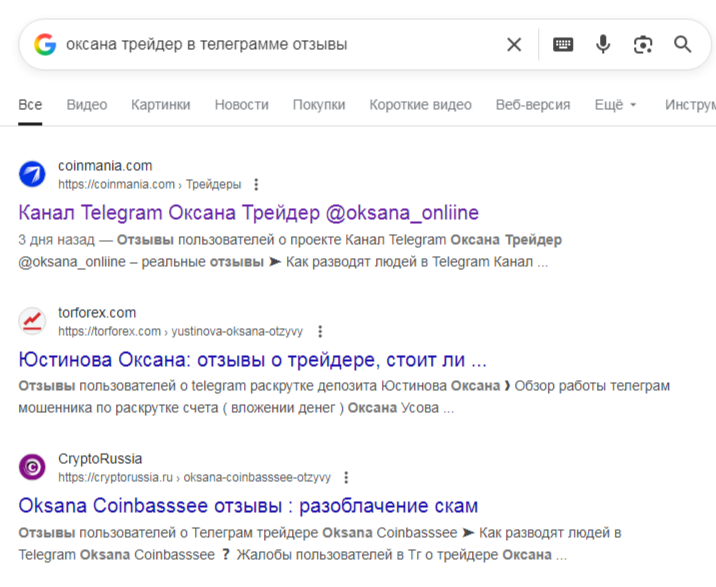This screenshot has height=587, width=716.
Task: Click the '3 дня назад' snippet text
Action: pos(57,240)
